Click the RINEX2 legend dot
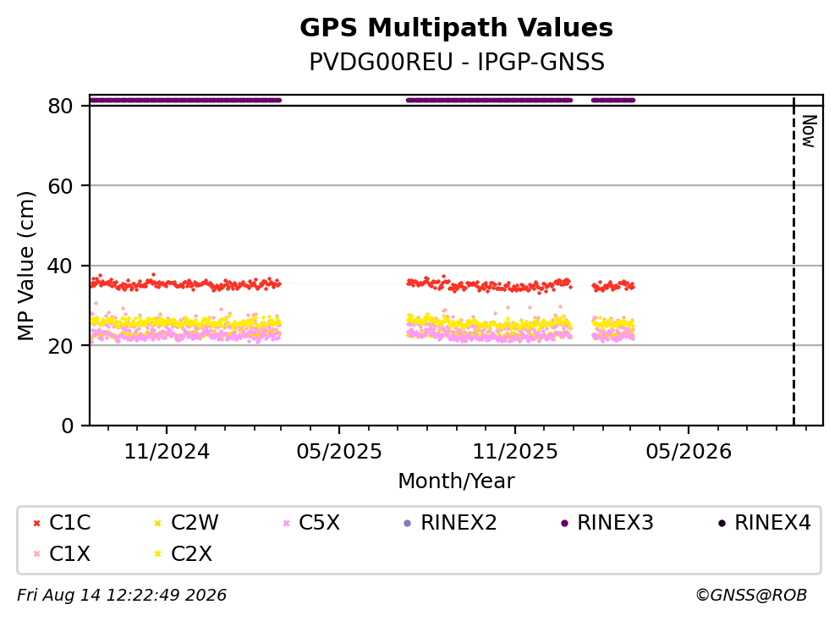The image size is (840, 621). click(x=407, y=523)
